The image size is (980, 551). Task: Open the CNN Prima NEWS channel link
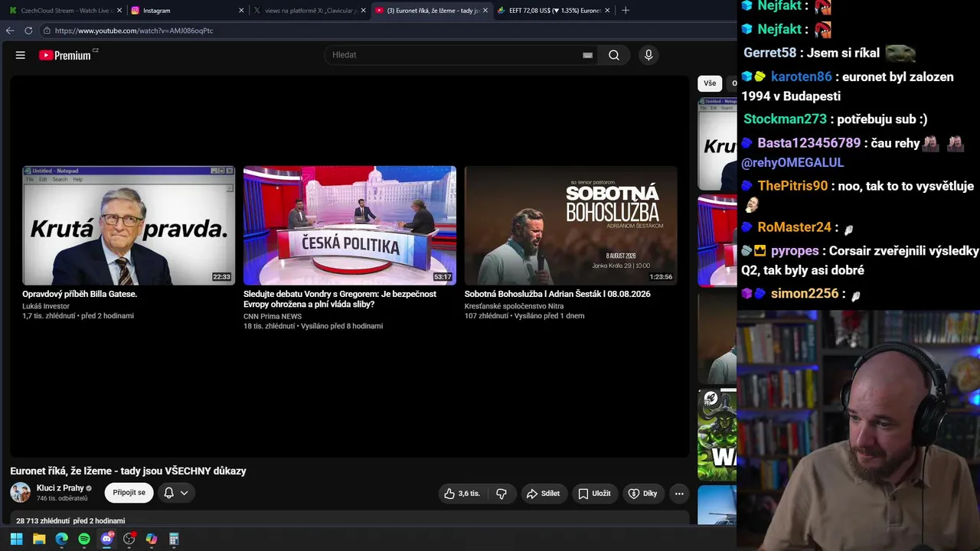(273, 316)
